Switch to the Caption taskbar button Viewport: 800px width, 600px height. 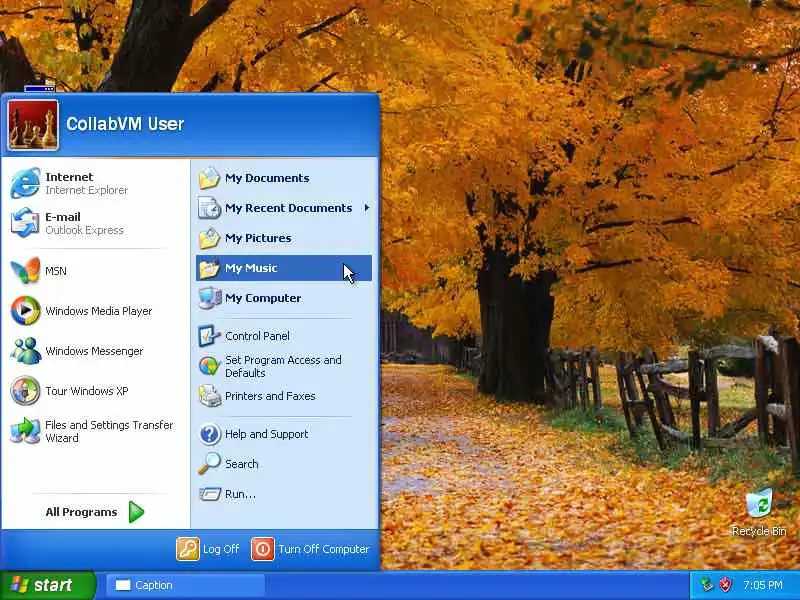pos(186,585)
